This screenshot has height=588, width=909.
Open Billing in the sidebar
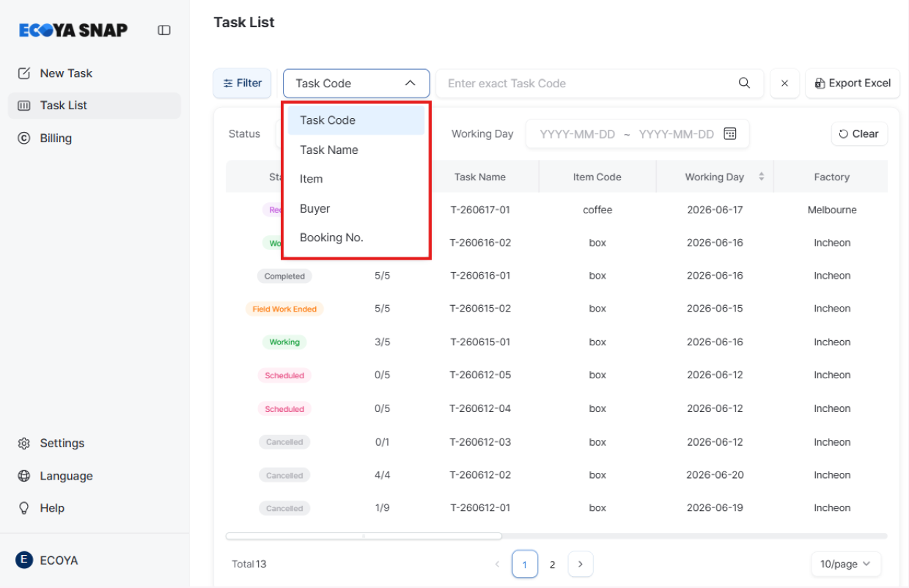[94, 138]
